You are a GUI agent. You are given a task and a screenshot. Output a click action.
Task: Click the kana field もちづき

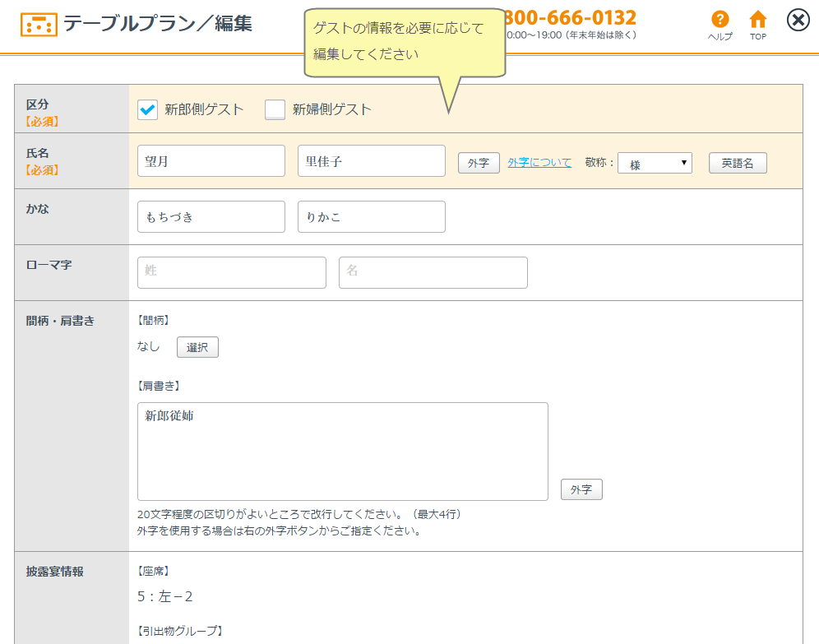click(x=211, y=217)
